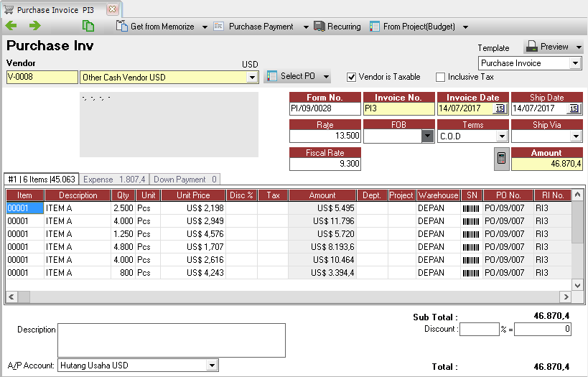Open serial number barcode for US$ 10.464 row
The width and height of the screenshot is (588, 377).
471,260
